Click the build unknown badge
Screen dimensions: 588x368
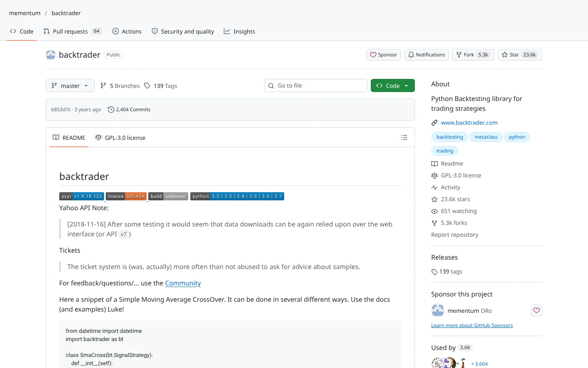click(168, 196)
